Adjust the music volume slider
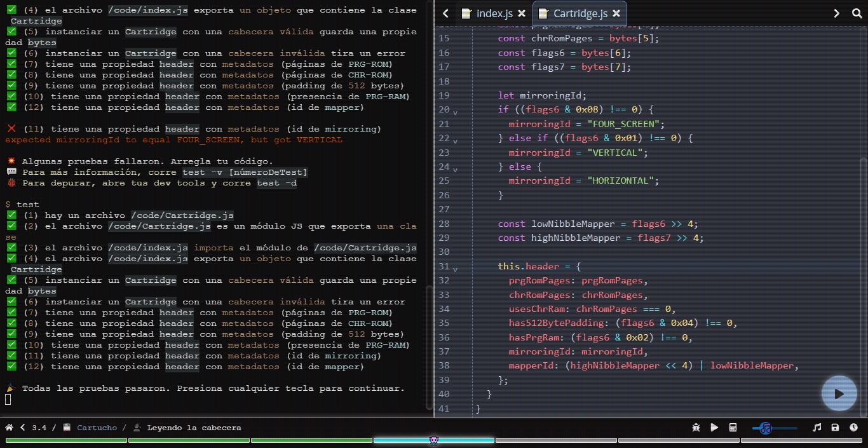The height and width of the screenshot is (448, 868). (775, 428)
